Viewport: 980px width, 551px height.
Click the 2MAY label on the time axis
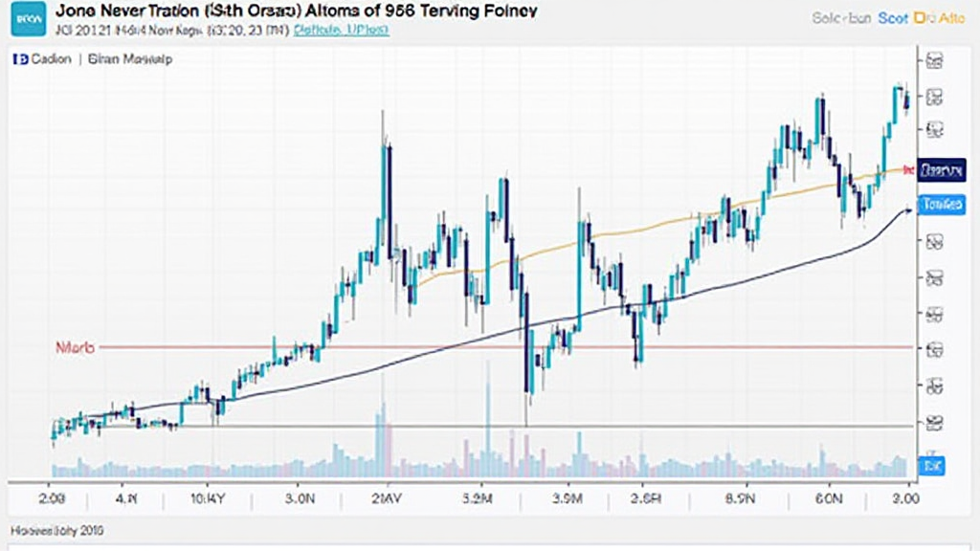(385, 498)
